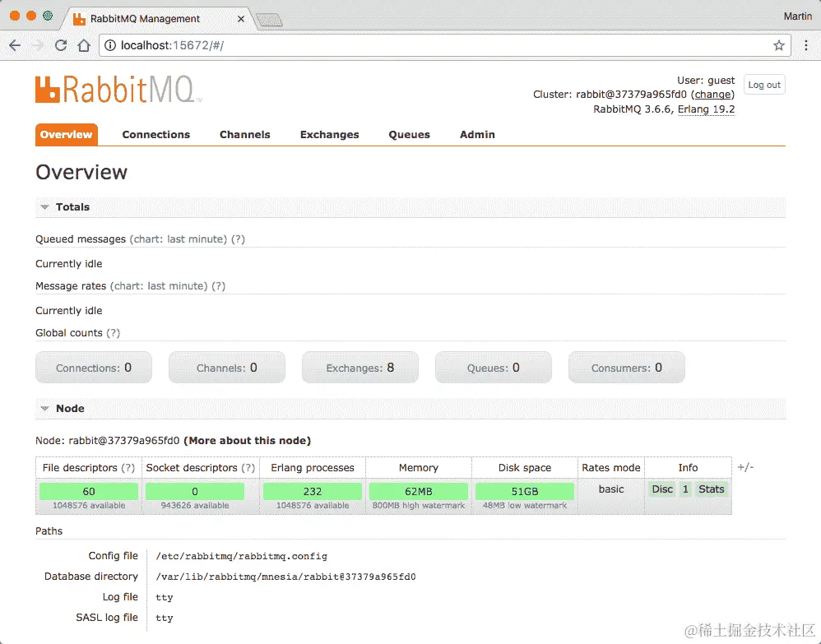Viewport: 821px width, 644px height.
Task: Close the RabbitMQ Management tab
Action: (241, 19)
